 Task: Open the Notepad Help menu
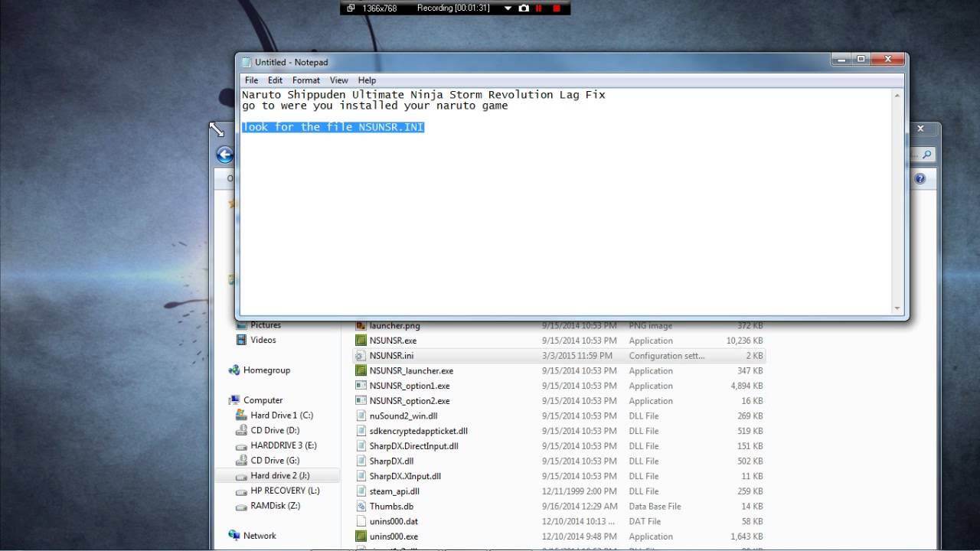pyautogui.click(x=367, y=80)
